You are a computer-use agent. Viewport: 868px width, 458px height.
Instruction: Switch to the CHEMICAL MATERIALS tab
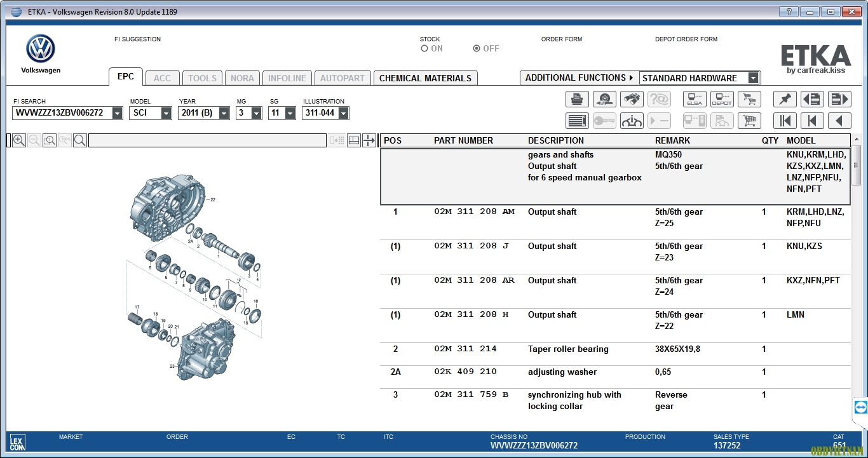tap(425, 78)
